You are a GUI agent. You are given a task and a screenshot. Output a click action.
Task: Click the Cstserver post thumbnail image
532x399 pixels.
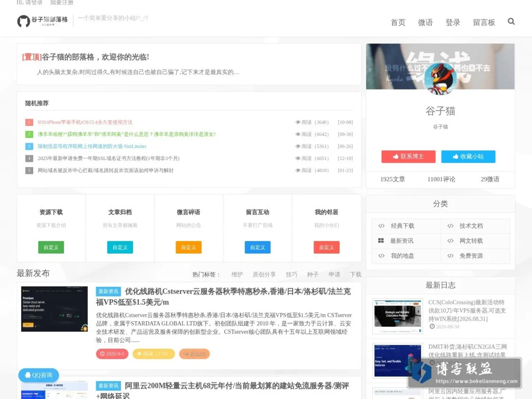(x=55, y=309)
